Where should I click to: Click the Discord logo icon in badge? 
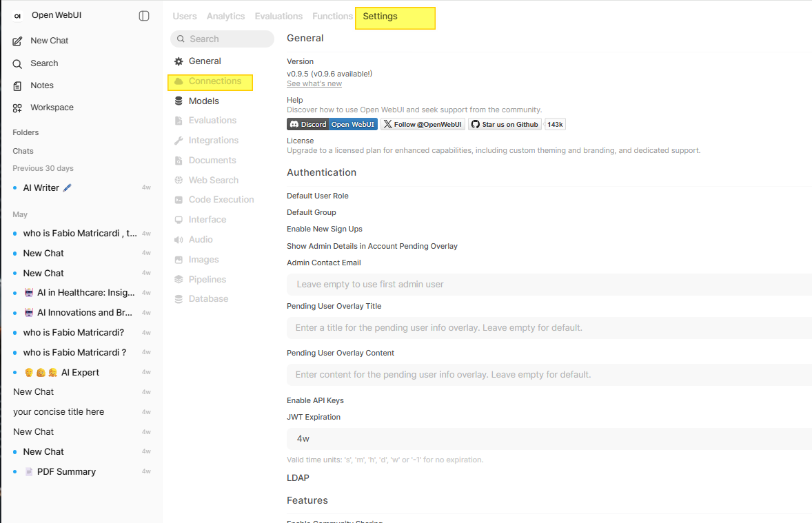294,124
